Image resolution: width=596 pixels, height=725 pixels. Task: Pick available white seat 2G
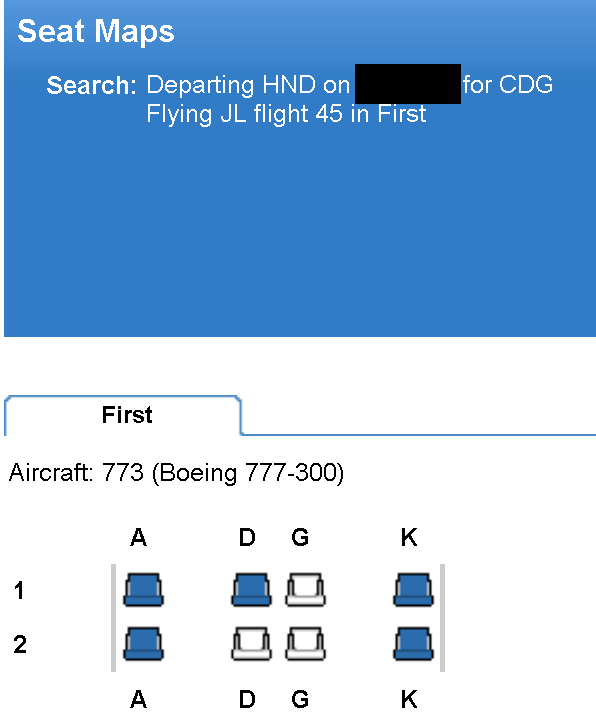tap(305, 643)
